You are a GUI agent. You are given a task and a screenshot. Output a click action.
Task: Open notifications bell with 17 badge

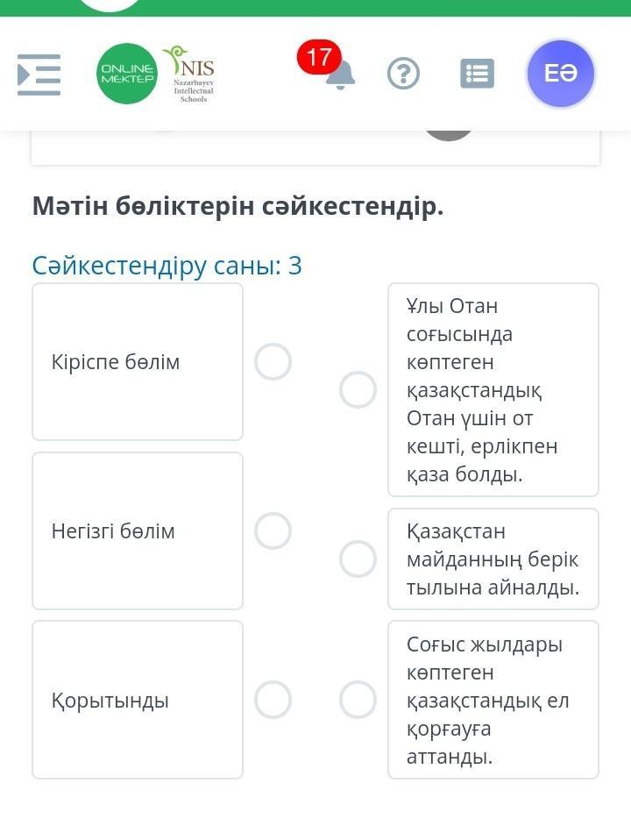point(340,75)
